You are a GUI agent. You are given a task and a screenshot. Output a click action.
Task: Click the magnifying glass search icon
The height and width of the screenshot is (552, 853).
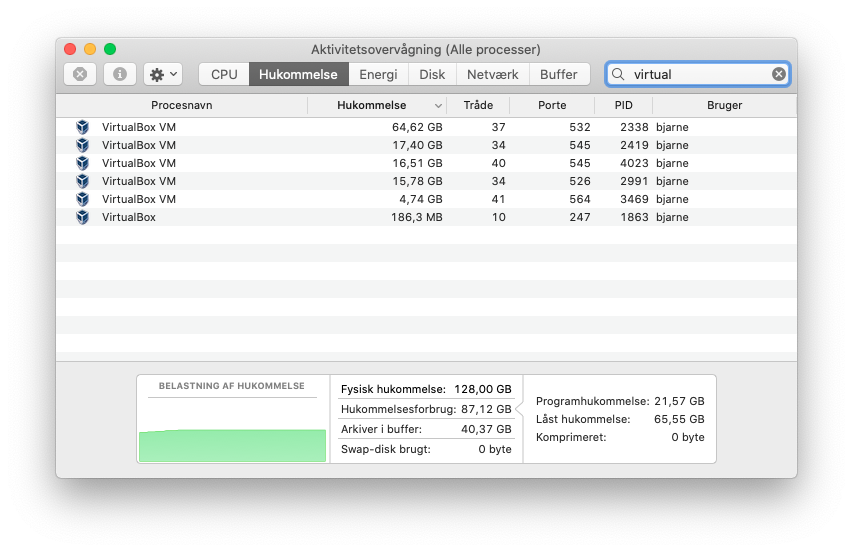coord(618,74)
